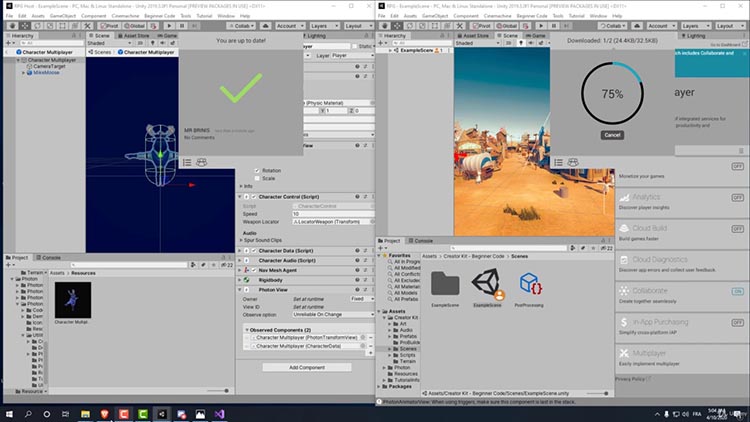Screen dimensions: 750x422
Task: Toggle In-App Purchasing OFF switch
Action: 738,322
